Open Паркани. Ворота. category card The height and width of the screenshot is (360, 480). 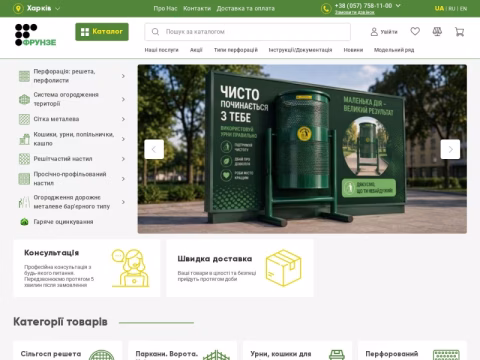pyautogui.click(x=182, y=350)
